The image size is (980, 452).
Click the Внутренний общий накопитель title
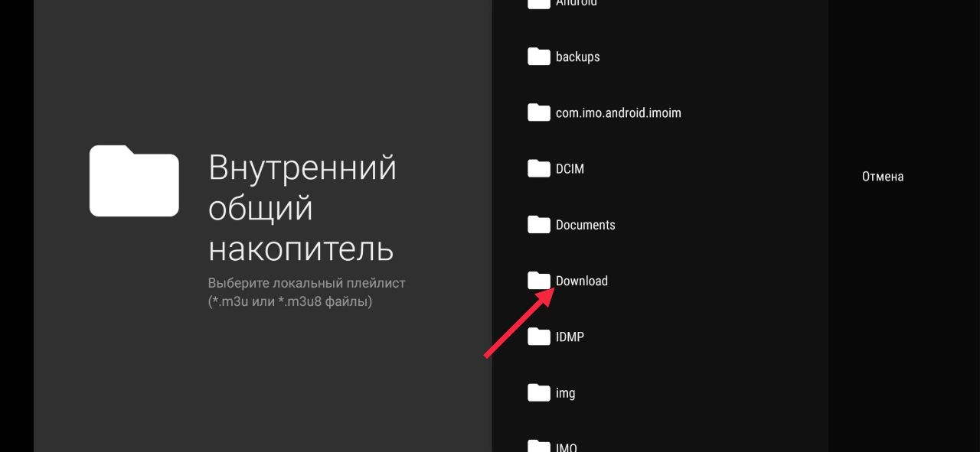pos(302,208)
